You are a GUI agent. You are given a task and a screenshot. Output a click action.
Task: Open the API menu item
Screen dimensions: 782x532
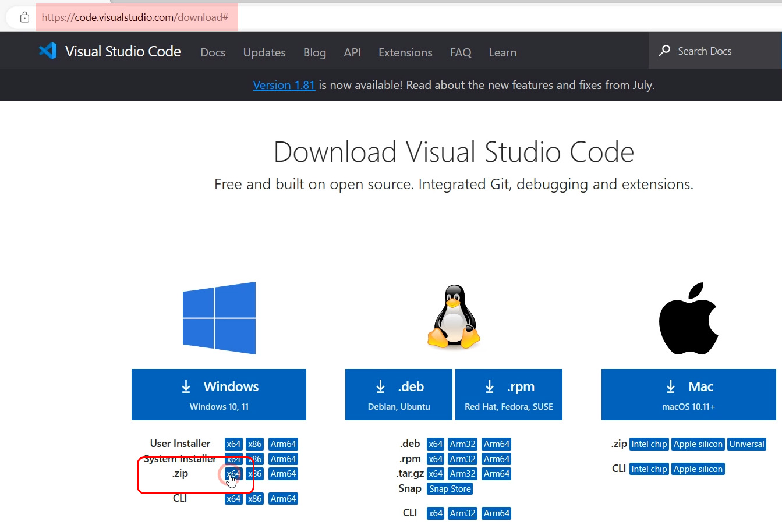[352, 52]
